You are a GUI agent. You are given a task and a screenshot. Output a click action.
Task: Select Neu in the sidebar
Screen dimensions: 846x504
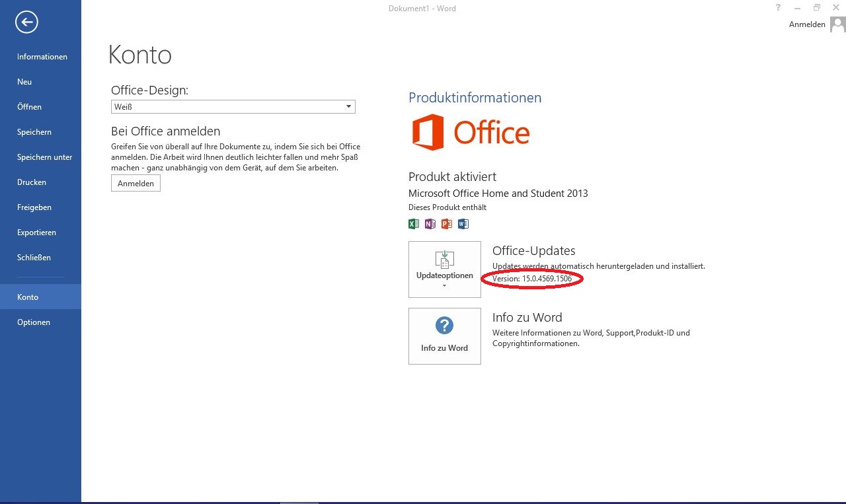[24, 82]
